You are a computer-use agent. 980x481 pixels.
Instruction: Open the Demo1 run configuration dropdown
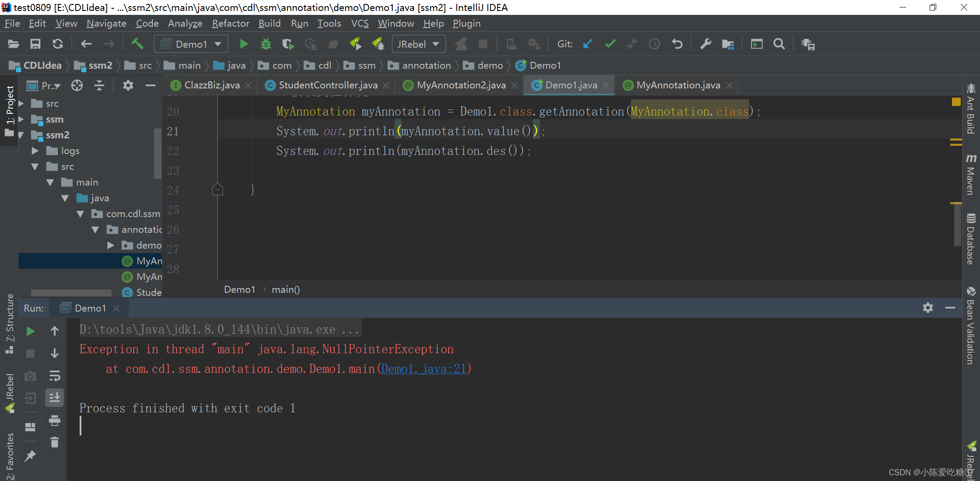tap(191, 44)
